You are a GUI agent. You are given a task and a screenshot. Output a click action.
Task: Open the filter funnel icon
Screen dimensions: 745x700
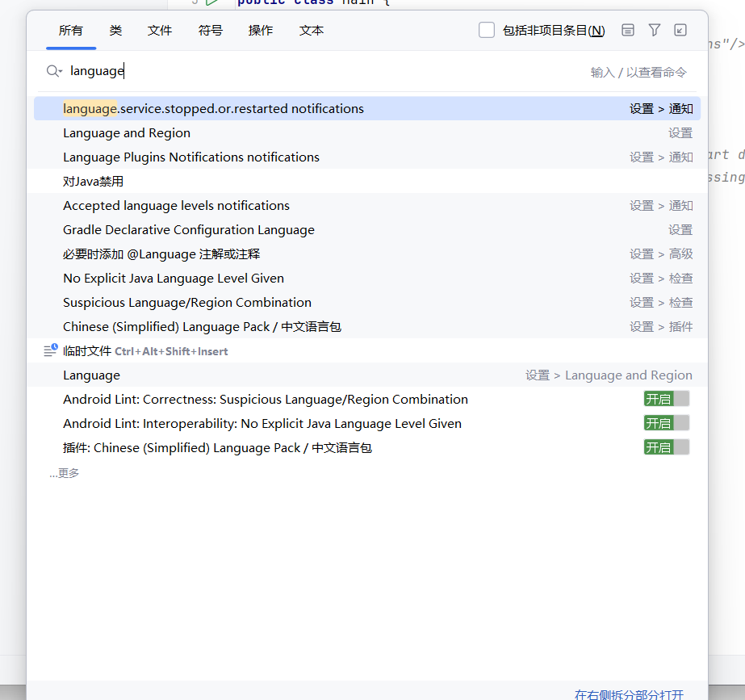[654, 29]
